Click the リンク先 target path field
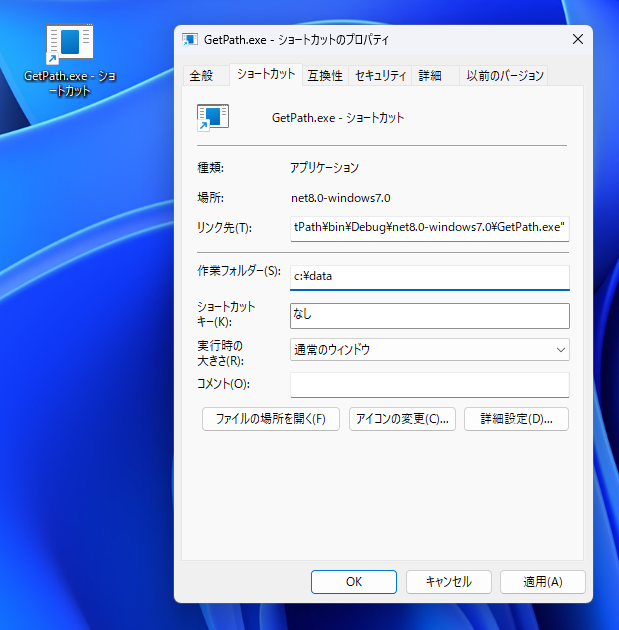Viewport: 619px width, 630px height. [429, 229]
